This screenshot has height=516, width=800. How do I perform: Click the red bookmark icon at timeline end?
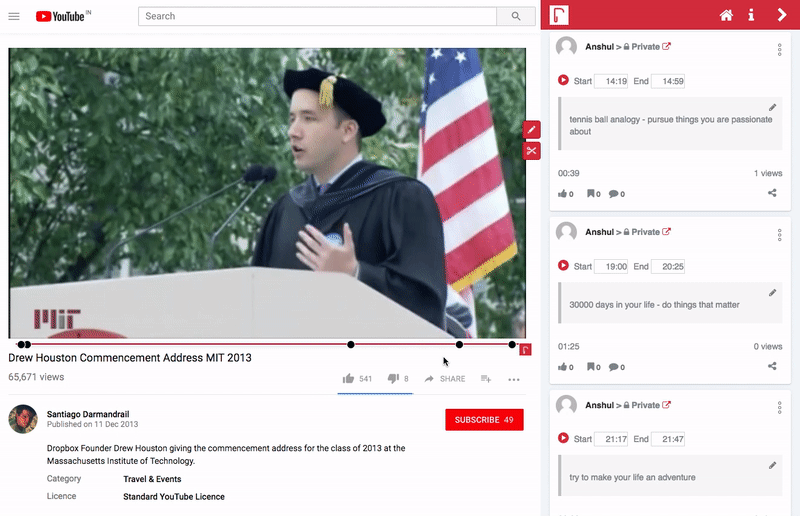[x=525, y=350]
